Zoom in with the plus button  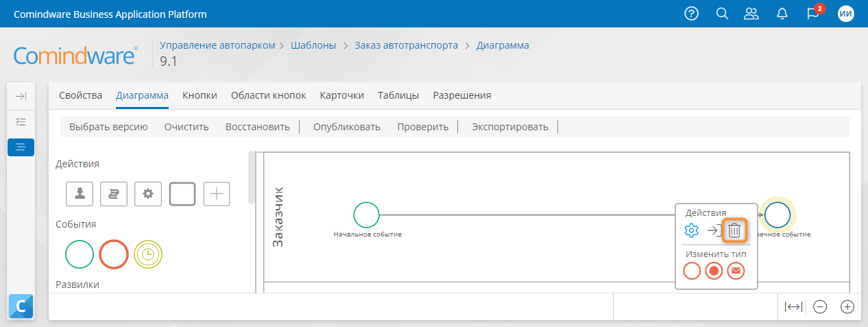click(x=847, y=307)
